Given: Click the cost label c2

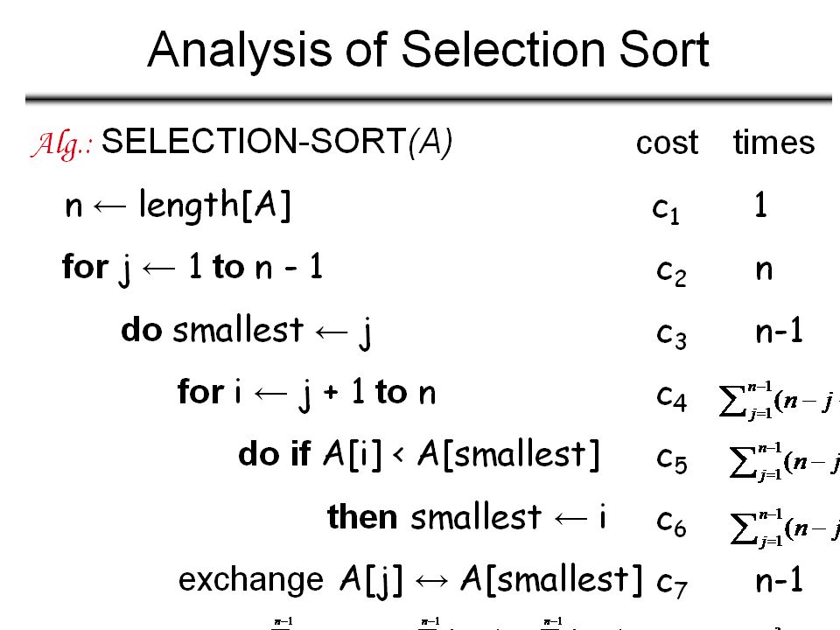Looking at the screenshot, I should [671, 272].
